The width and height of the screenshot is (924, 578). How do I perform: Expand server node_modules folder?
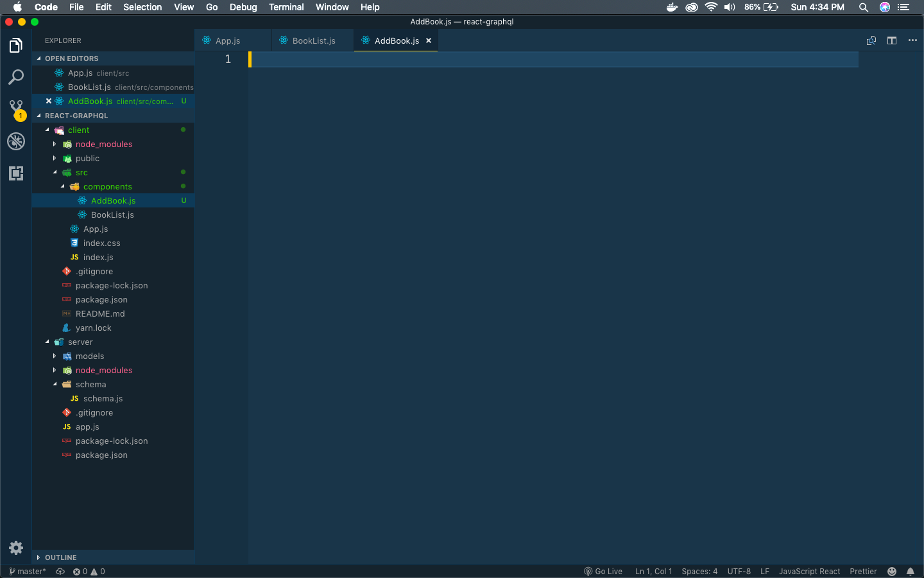[x=113, y=370]
